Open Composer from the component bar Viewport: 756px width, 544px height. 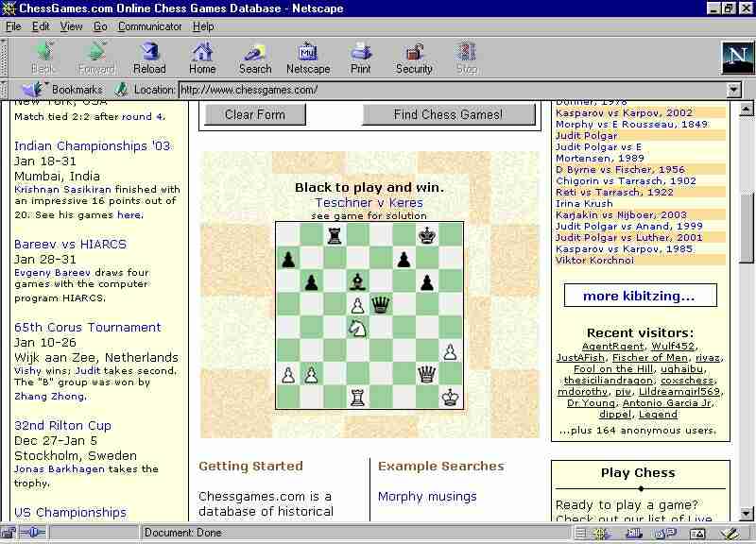(x=730, y=533)
